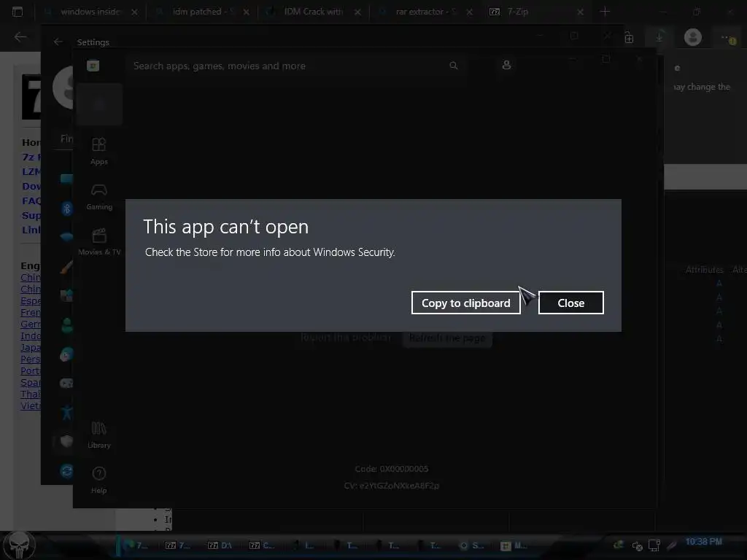Image resolution: width=747 pixels, height=560 pixels.
Task: Open the skull Start button on taskbar
Action: pyautogui.click(x=20, y=545)
